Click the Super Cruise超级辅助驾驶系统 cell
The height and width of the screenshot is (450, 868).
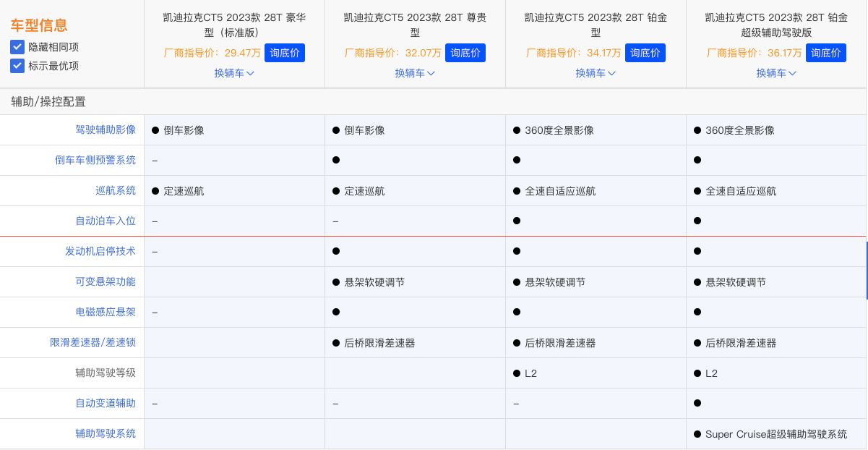coord(776,434)
